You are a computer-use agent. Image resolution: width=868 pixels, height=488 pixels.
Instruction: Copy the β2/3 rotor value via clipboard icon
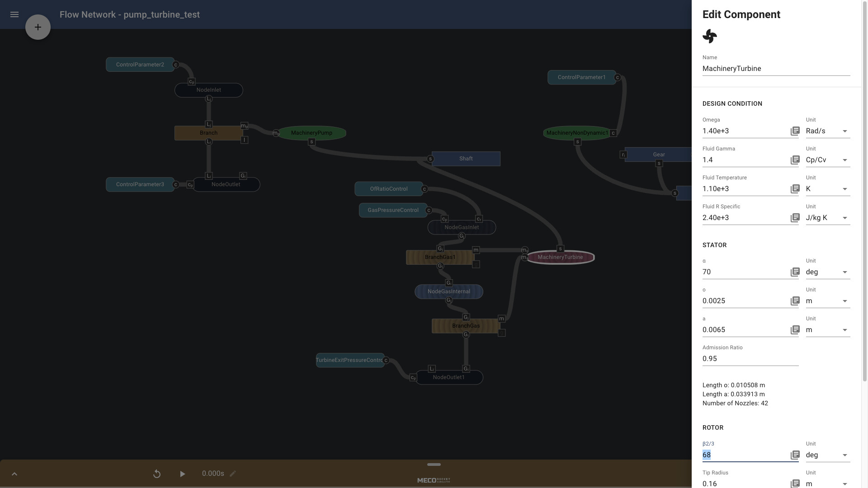(795, 455)
